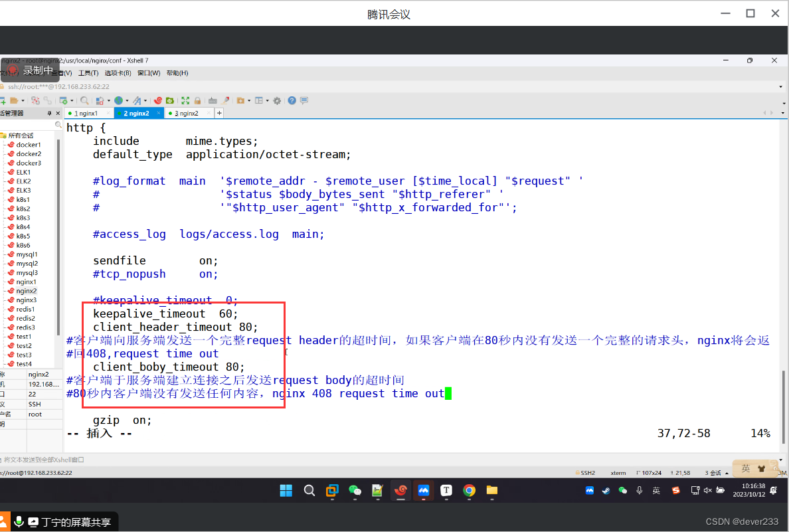Select redis1 session entry
Screen dimensions: 789x532
(x=25, y=309)
